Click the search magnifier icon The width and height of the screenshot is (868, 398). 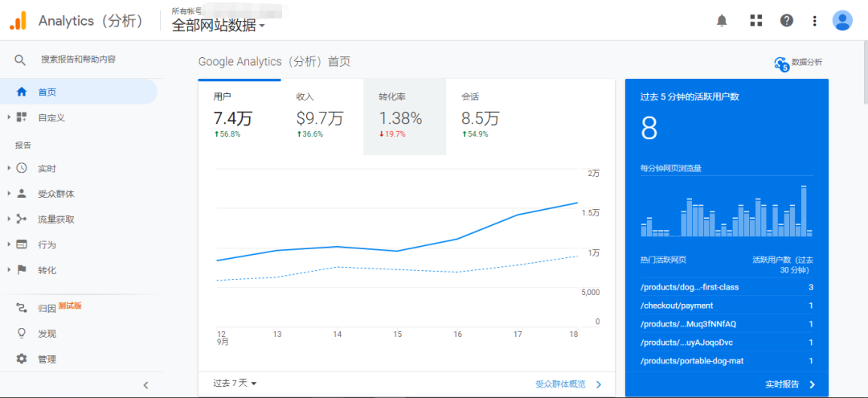click(x=20, y=59)
